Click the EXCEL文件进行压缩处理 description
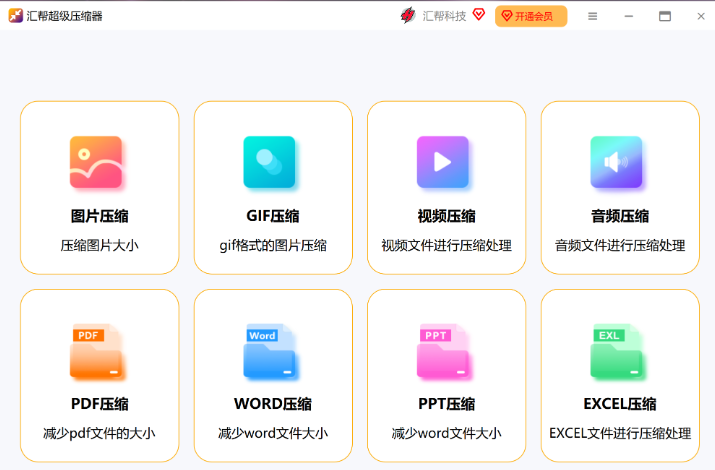 (620, 433)
